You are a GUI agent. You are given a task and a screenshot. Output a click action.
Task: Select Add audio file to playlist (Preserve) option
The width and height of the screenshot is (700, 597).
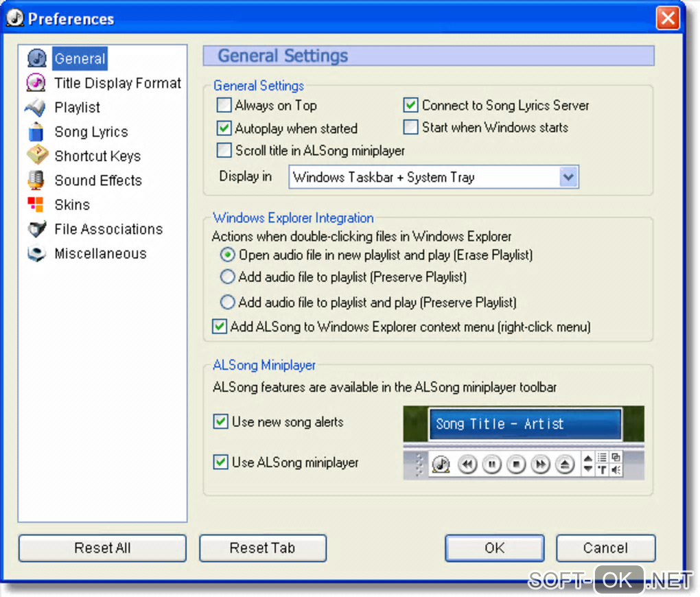pos(227,277)
